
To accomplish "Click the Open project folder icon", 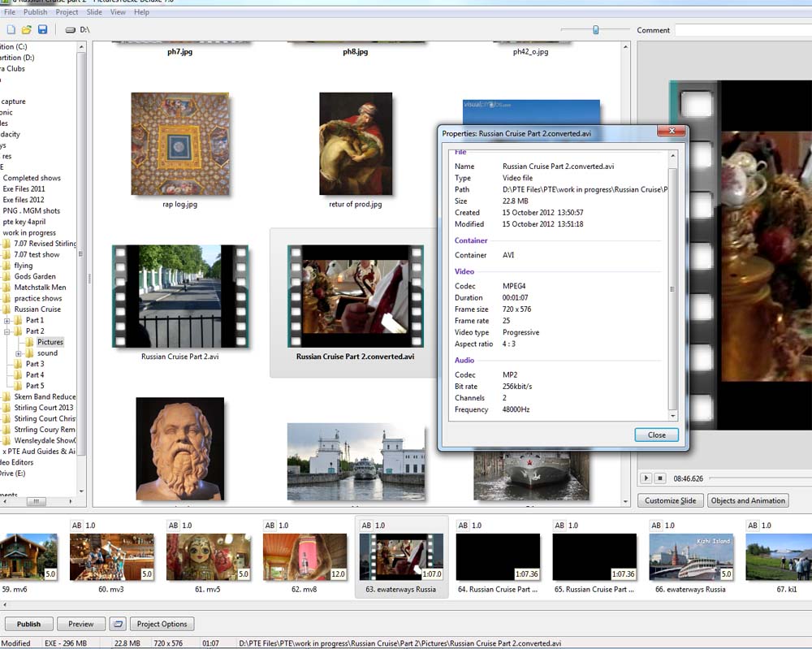I will tap(26, 30).
